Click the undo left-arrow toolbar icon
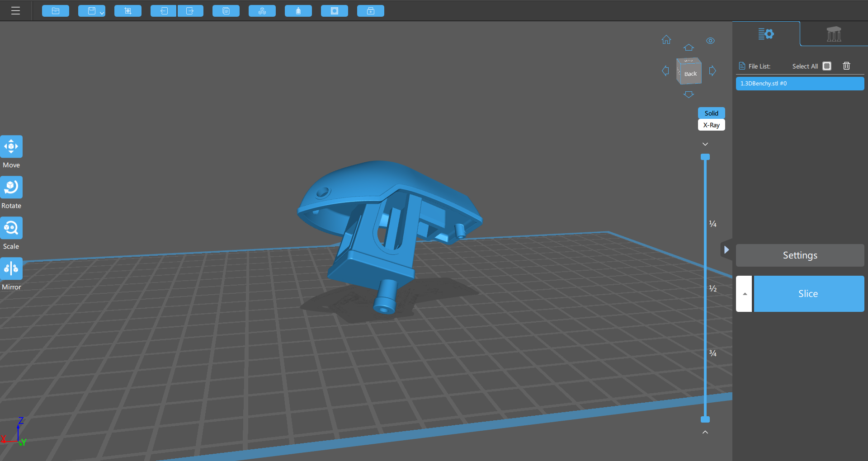Image resolution: width=868 pixels, height=461 pixels. click(164, 11)
